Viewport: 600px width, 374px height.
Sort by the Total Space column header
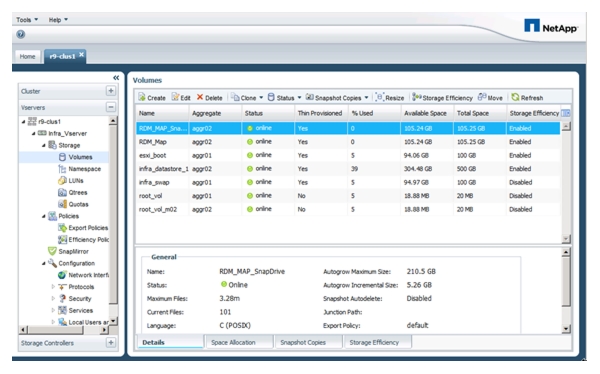pyautogui.click(x=480, y=113)
